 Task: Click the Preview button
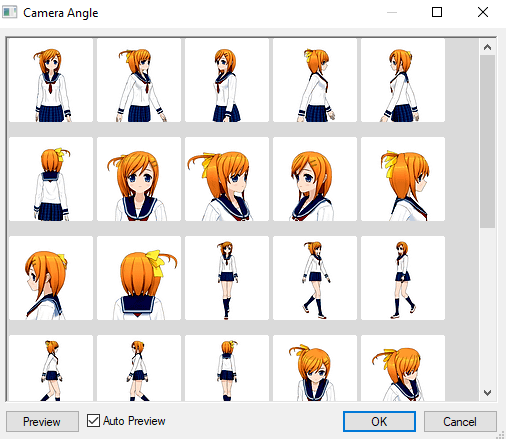coord(42,421)
